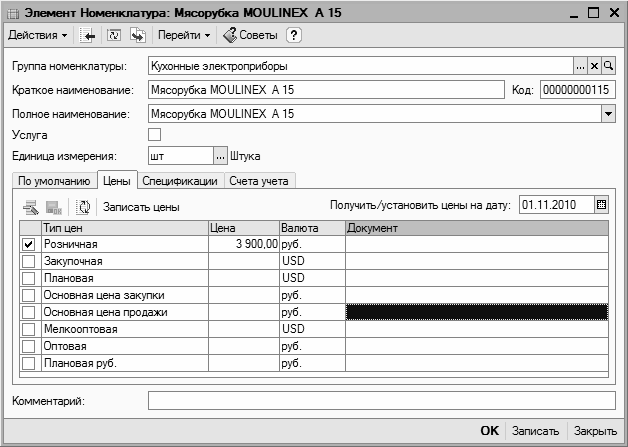The height and width of the screenshot is (447, 628).
Task: Click into the Комментарий input field
Action: [380, 401]
